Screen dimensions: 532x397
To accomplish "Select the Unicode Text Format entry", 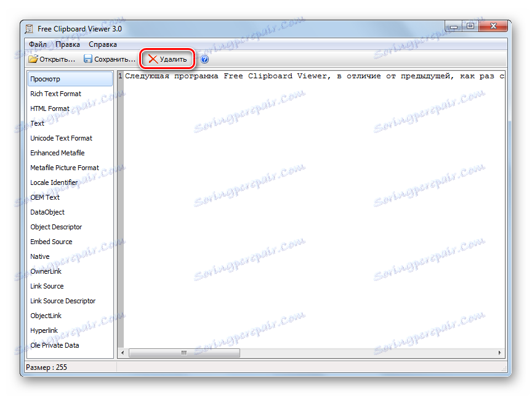I will 60,137.
